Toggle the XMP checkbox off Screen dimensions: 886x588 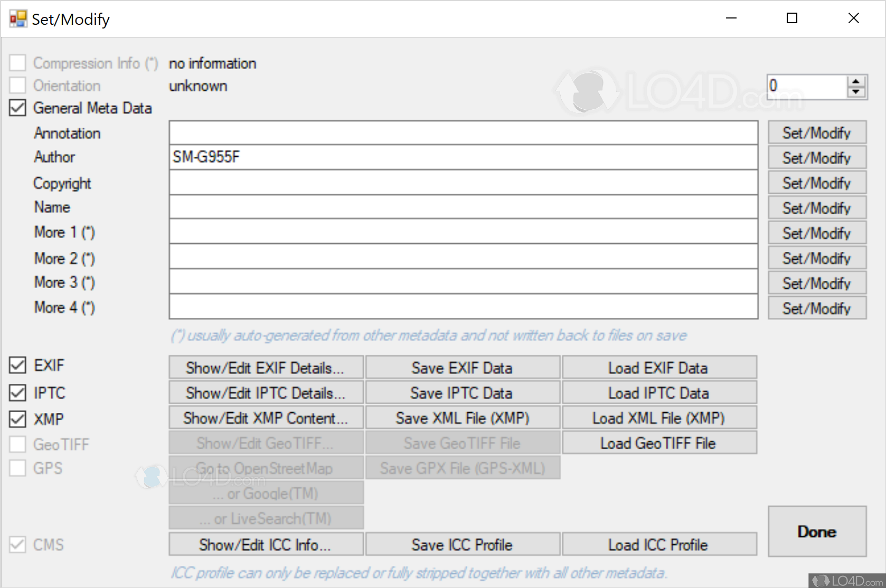[17, 419]
